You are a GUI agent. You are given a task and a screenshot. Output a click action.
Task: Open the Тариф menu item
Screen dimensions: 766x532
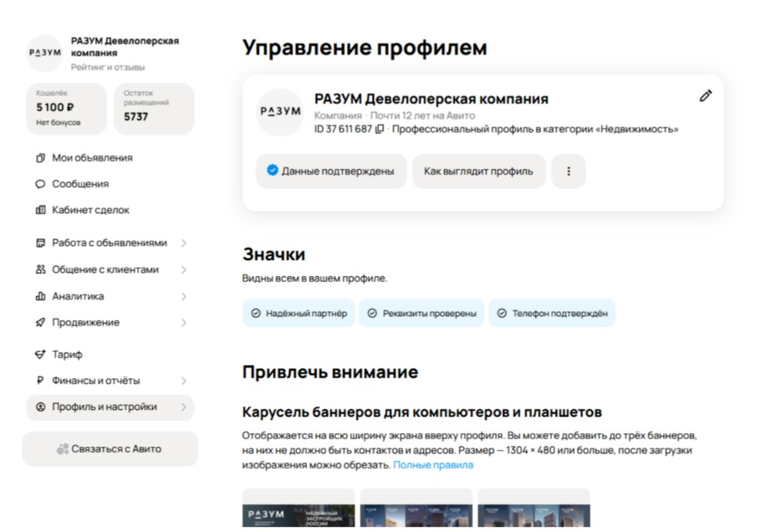pos(110,354)
